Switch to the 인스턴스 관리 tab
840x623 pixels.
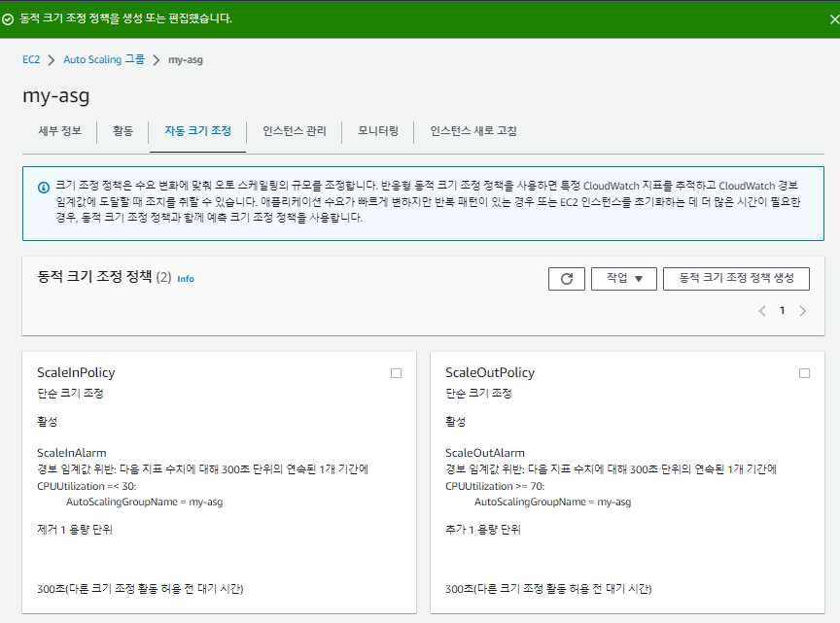[295, 130]
